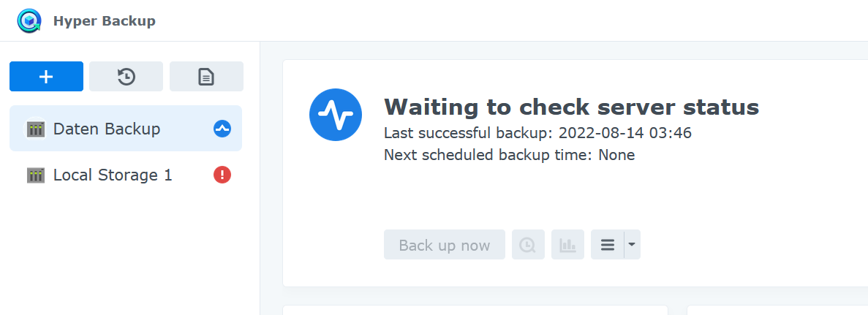The width and height of the screenshot is (868, 315).
Task: Select the Daten Backup task
Action: pyautogui.click(x=107, y=129)
